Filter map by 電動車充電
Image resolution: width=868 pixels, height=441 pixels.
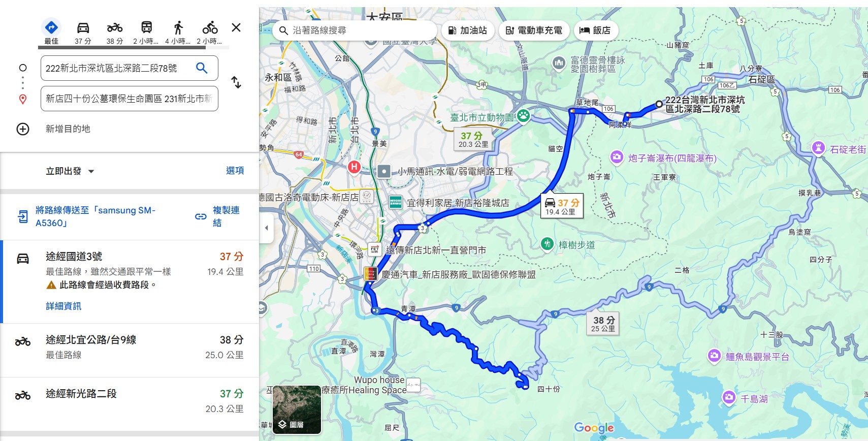coord(534,30)
